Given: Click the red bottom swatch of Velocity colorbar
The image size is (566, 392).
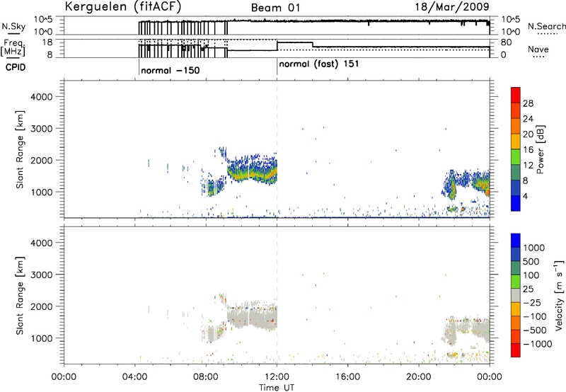Looking at the screenshot, I should pyautogui.click(x=516, y=350).
